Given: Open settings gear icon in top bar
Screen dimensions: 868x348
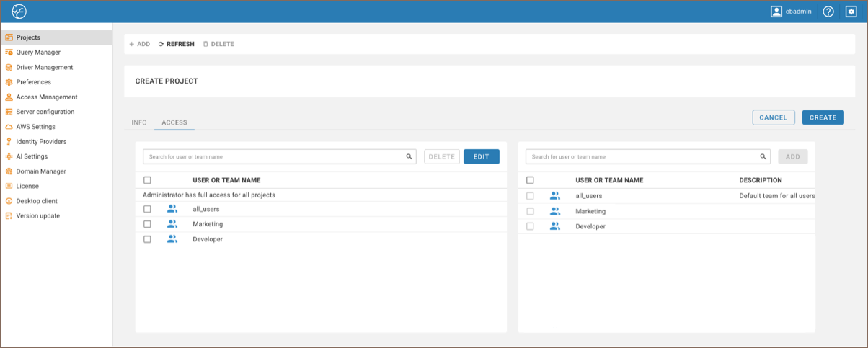Looking at the screenshot, I should [x=851, y=12].
